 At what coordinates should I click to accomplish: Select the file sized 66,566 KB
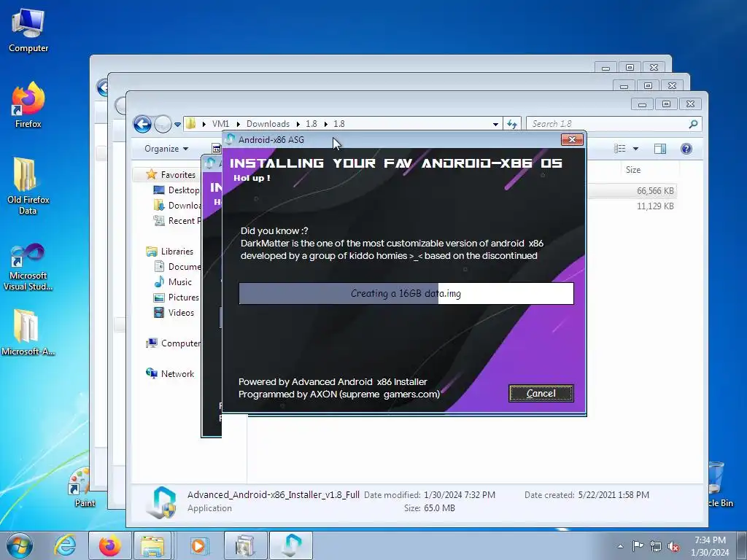pos(655,191)
